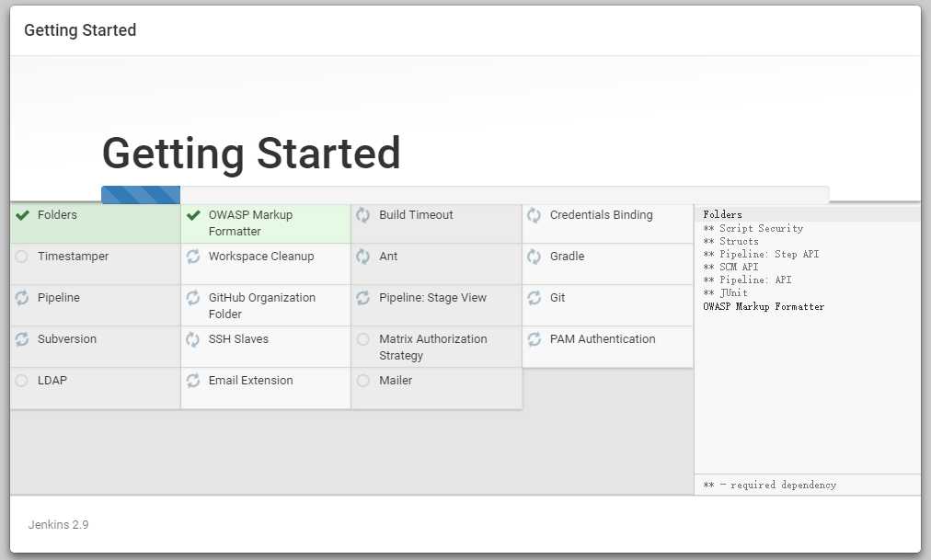Select the PAM Authentication plugin label
The width and height of the screenshot is (931, 560).
pyautogui.click(x=603, y=339)
